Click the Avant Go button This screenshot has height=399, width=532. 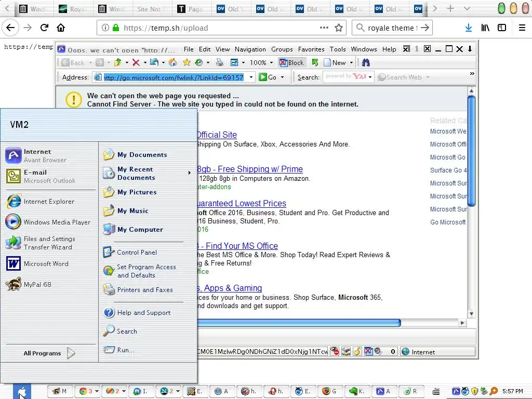(268, 77)
